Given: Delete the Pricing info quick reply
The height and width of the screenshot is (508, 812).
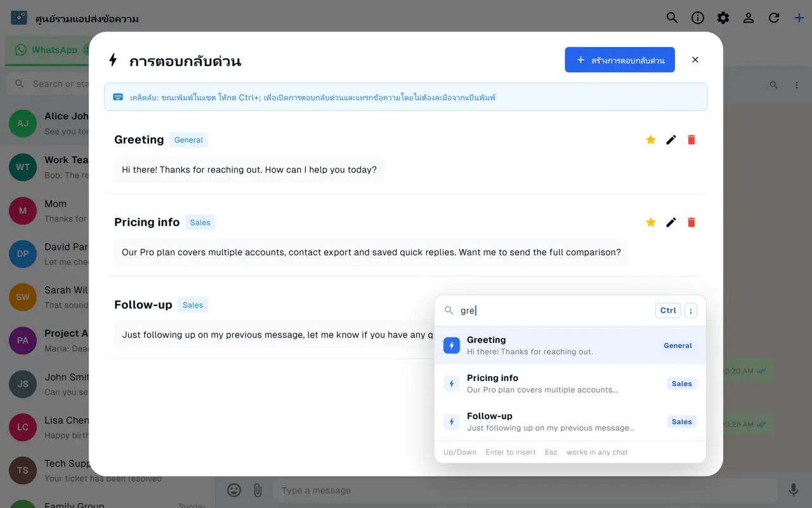Looking at the screenshot, I should click(x=691, y=222).
